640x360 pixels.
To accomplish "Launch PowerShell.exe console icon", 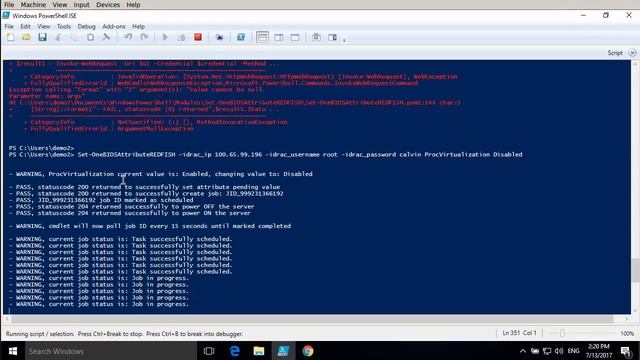I will pyautogui.click(x=241, y=37).
